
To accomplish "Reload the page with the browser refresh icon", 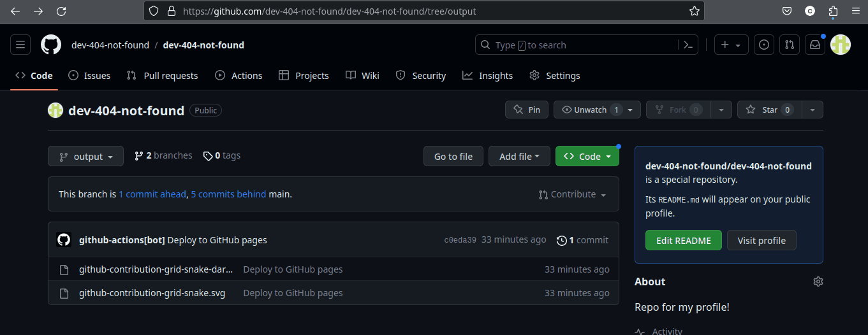I will click(x=61, y=11).
